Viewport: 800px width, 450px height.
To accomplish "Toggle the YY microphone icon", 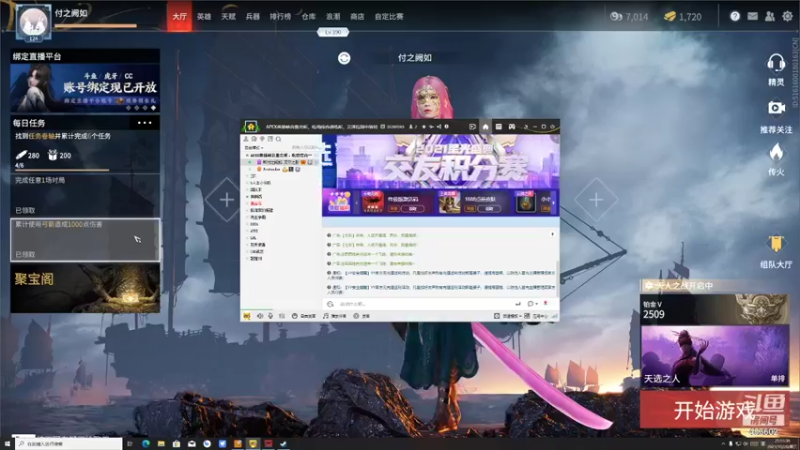I will point(270,316).
